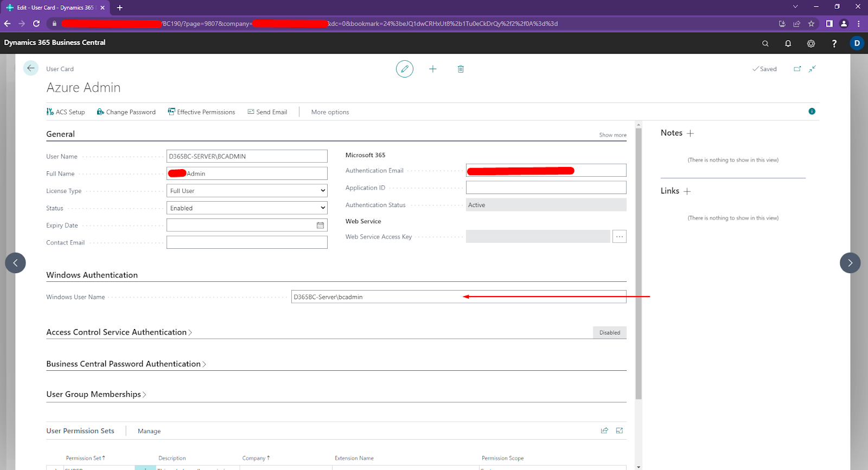Add a new link with plus
This screenshot has width=868, height=470.
(x=687, y=191)
